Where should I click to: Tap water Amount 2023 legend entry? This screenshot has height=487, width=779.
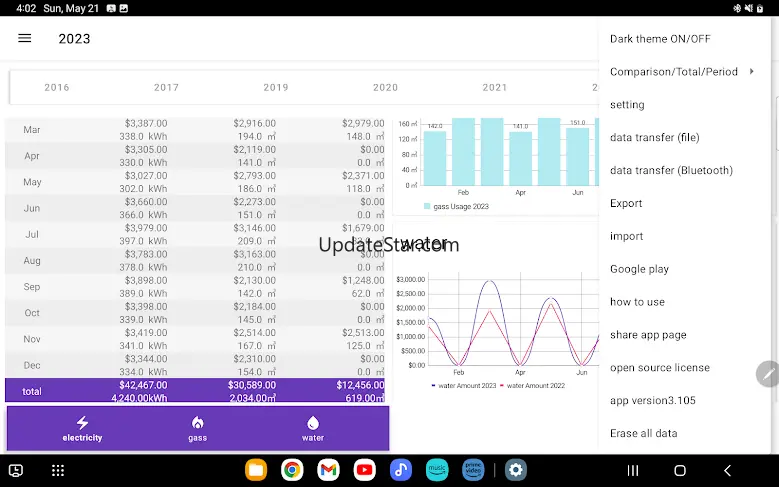[x=464, y=386]
